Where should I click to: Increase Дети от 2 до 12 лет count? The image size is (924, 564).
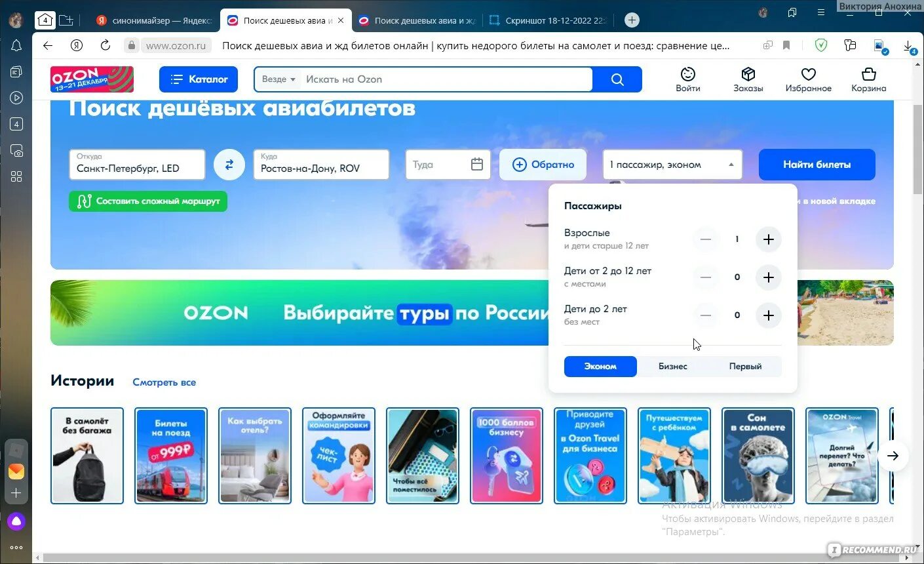[x=769, y=277]
